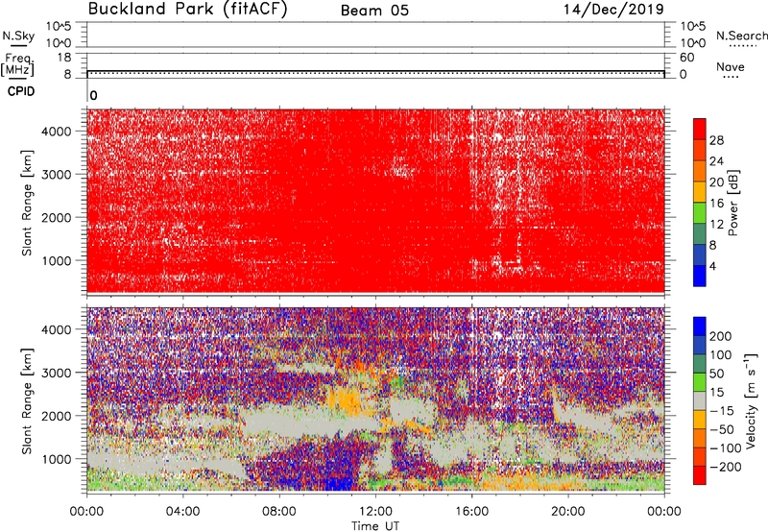Screen dimensions: 768x532
Task: Select the 12 label on Power colorbar
Action: (716, 225)
